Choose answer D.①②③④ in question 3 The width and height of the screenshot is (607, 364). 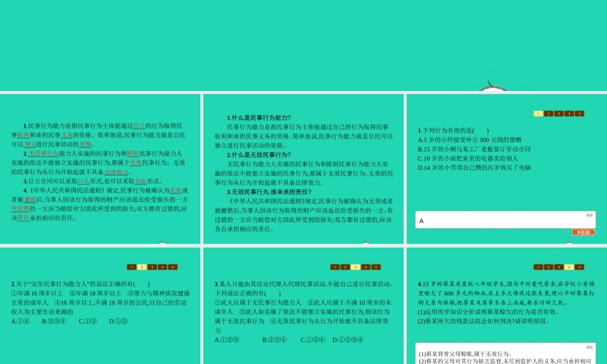pos(348,340)
